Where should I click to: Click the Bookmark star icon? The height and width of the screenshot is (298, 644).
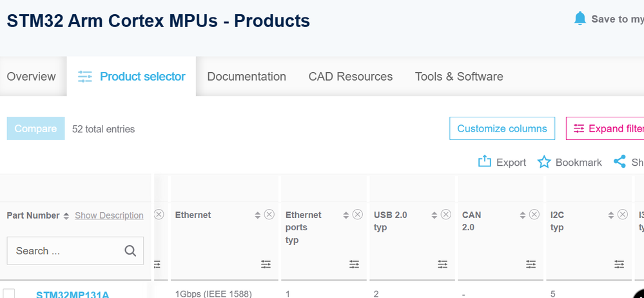click(x=544, y=162)
